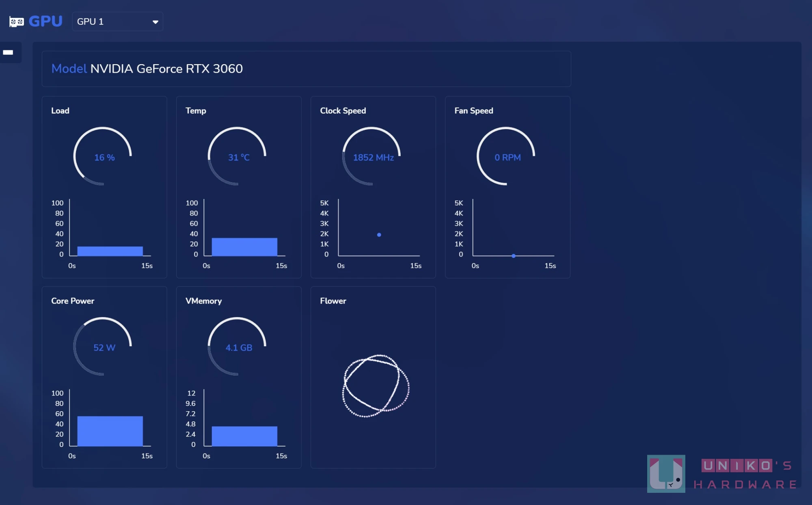Viewport: 812px width, 505px height.
Task: Click the Model NVIDIA GeForce RTX 3060 label
Action: pos(147,69)
